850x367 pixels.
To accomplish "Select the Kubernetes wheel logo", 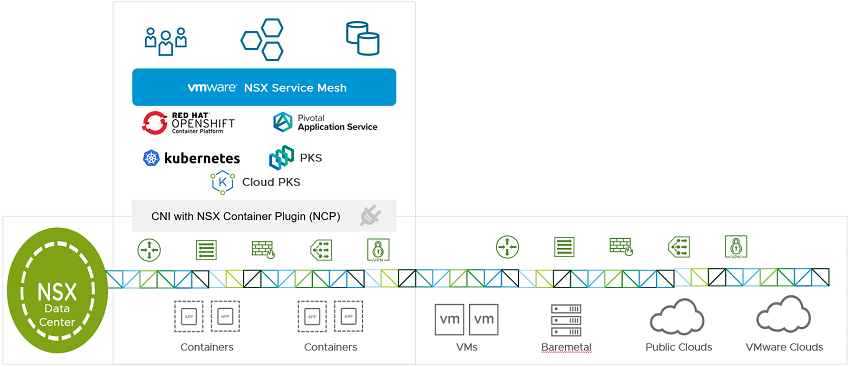I will tap(150, 158).
